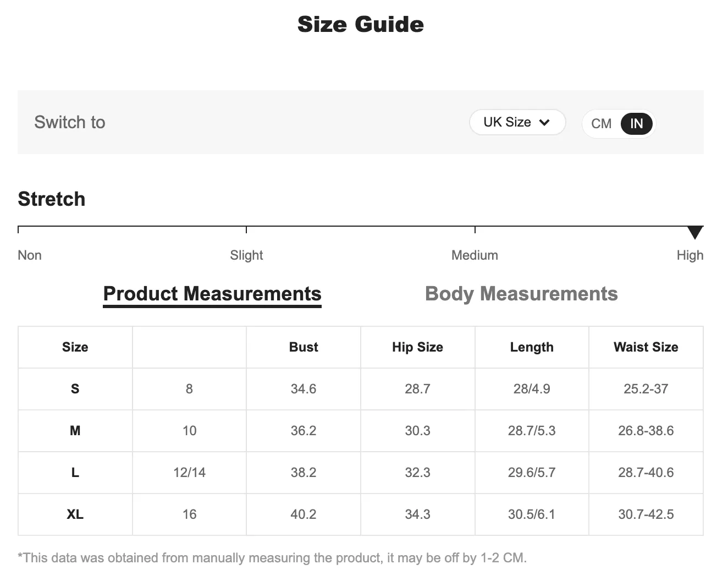Click the Bust column header

click(304, 347)
